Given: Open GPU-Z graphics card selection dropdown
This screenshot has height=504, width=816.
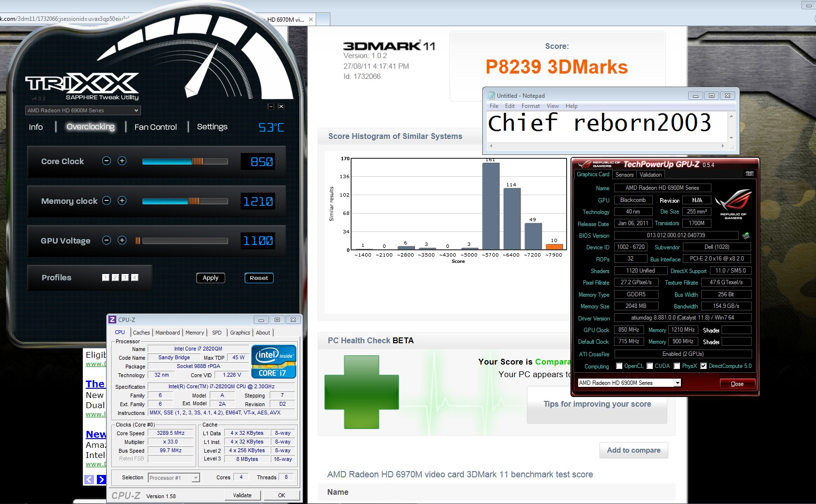Looking at the screenshot, I should [630, 383].
